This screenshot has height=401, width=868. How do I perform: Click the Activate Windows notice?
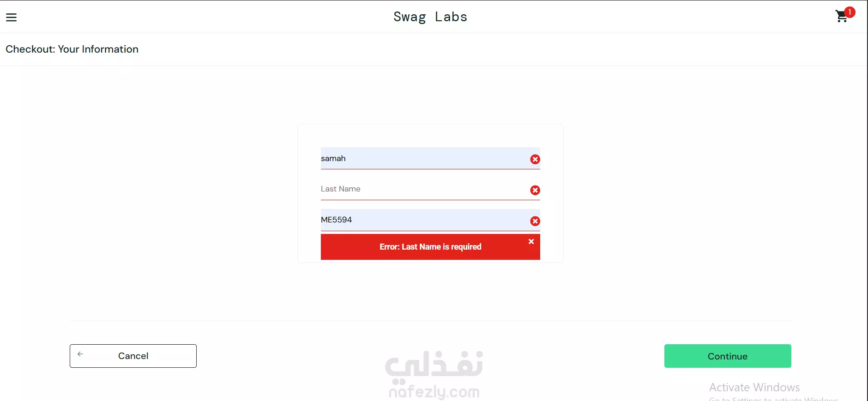[x=754, y=387]
